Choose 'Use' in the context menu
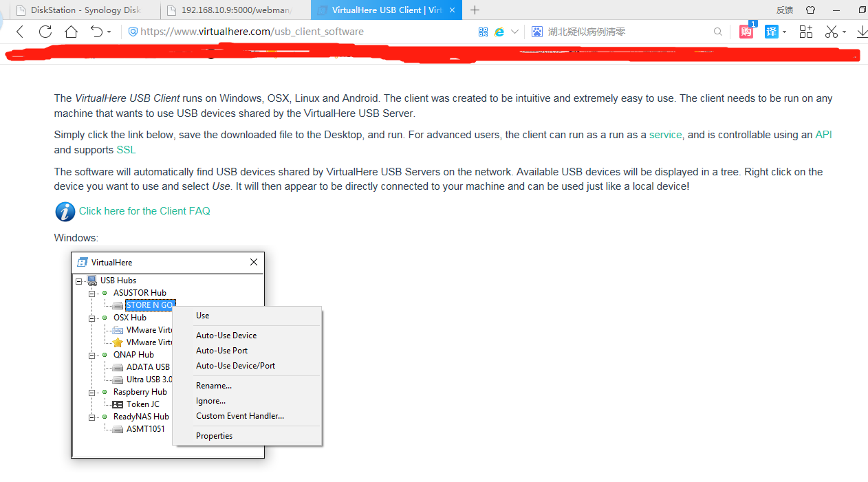The height and width of the screenshot is (482, 868). 248,316
